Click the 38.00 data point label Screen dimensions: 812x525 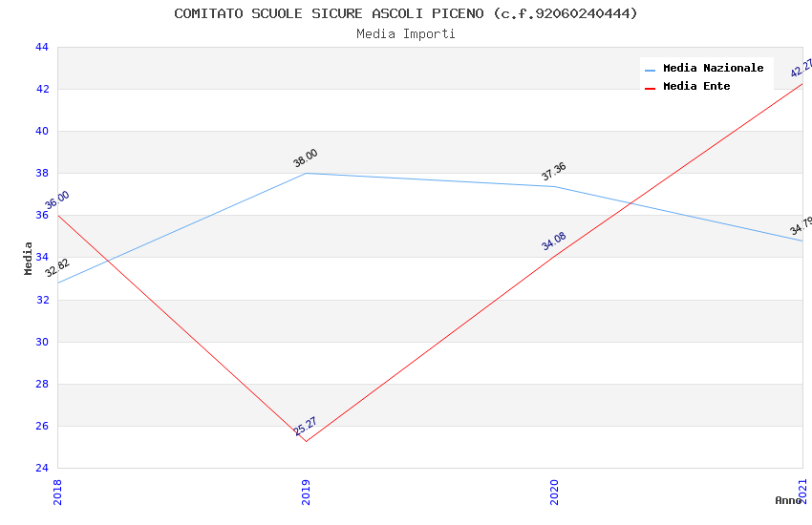[306, 158]
